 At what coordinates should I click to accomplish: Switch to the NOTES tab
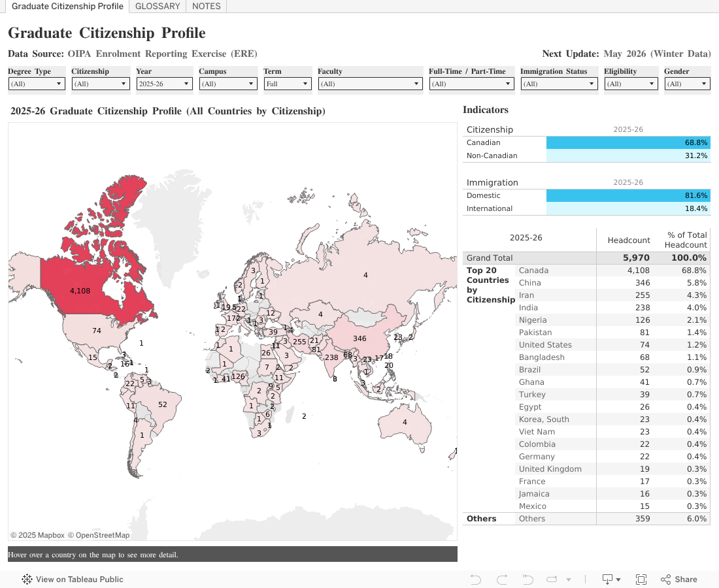pyautogui.click(x=207, y=7)
